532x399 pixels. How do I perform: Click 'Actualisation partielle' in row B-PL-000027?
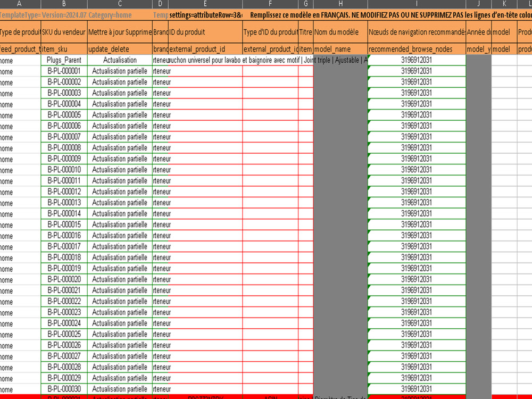[x=120, y=356]
